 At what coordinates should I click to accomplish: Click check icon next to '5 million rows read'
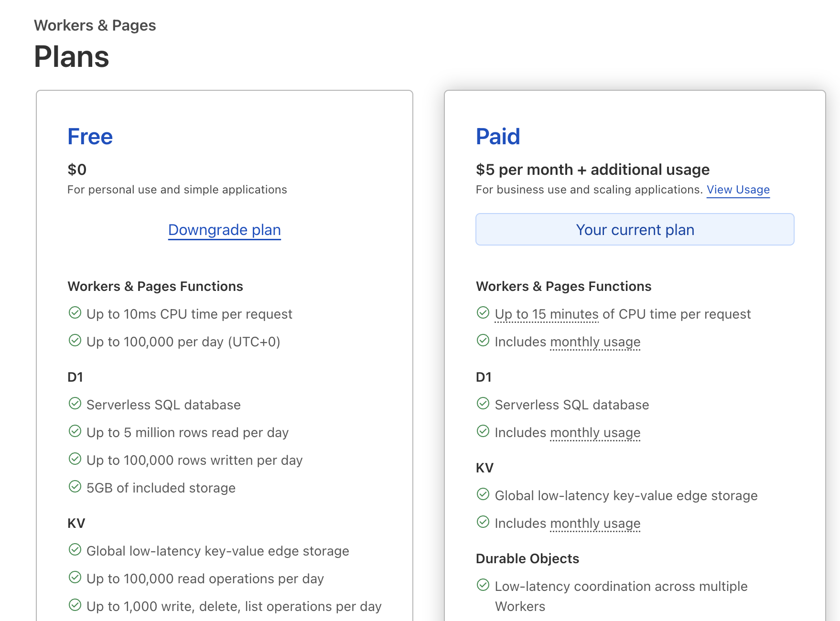(x=75, y=431)
